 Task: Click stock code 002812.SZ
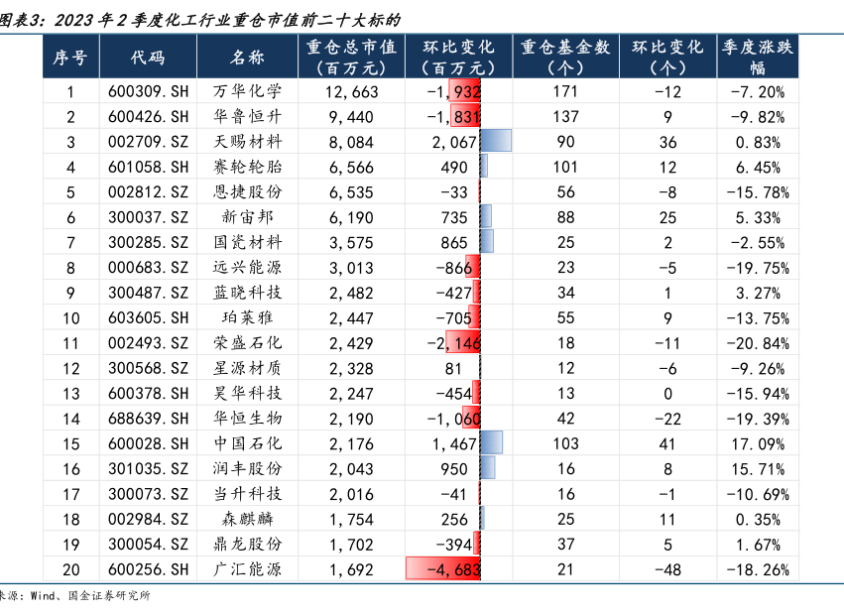(148, 190)
